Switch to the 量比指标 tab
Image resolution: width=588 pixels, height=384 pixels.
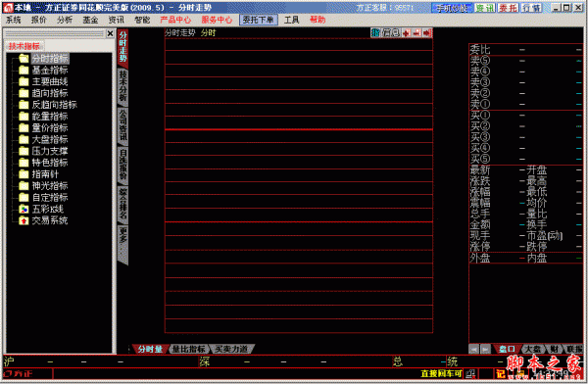tap(188, 349)
